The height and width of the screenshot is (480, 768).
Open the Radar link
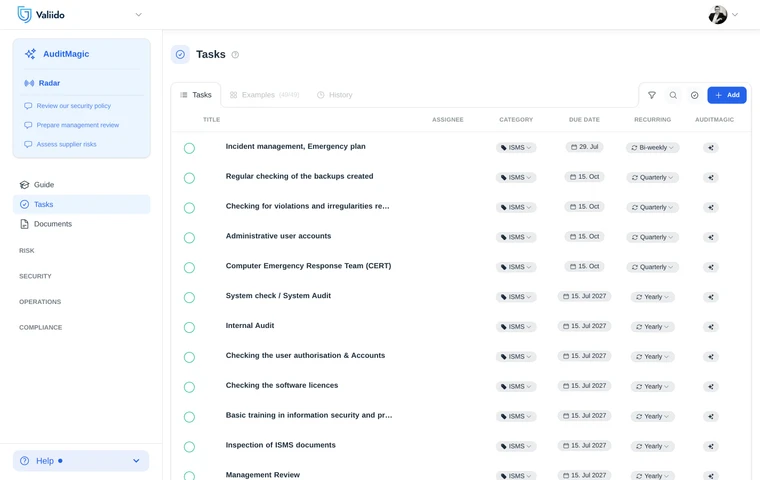click(49, 83)
